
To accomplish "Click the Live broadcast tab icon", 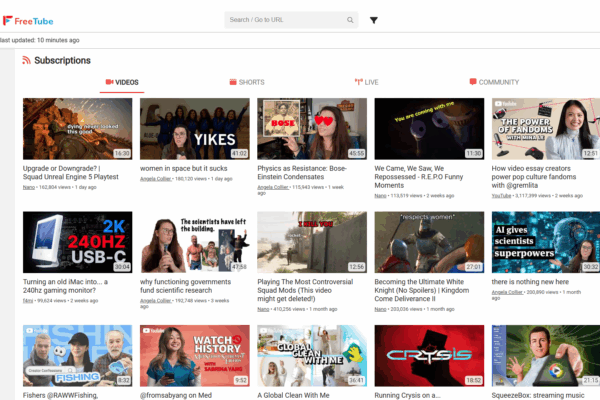I will point(358,82).
